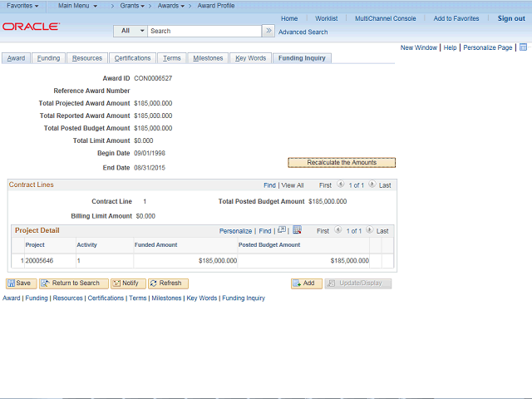Click Begin Date value 09/01/1998
This screenshot has width=532, height=399.
tap(150, 153)
